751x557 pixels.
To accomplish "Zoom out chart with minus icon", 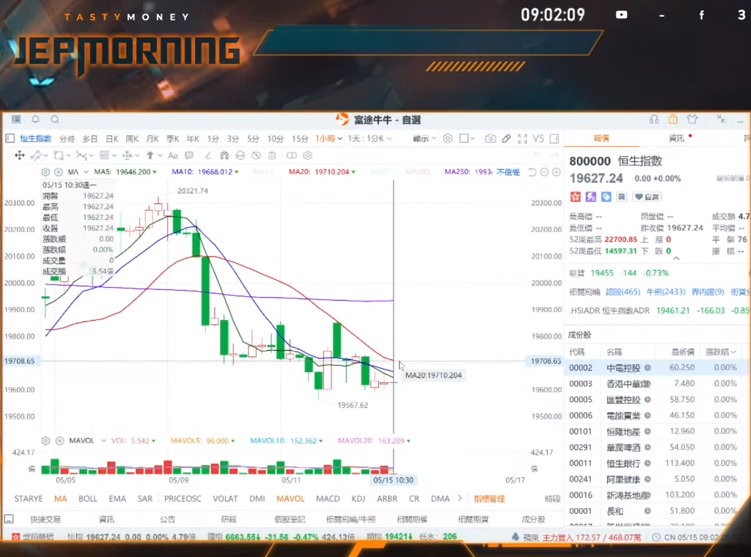I will click(544, 172).
